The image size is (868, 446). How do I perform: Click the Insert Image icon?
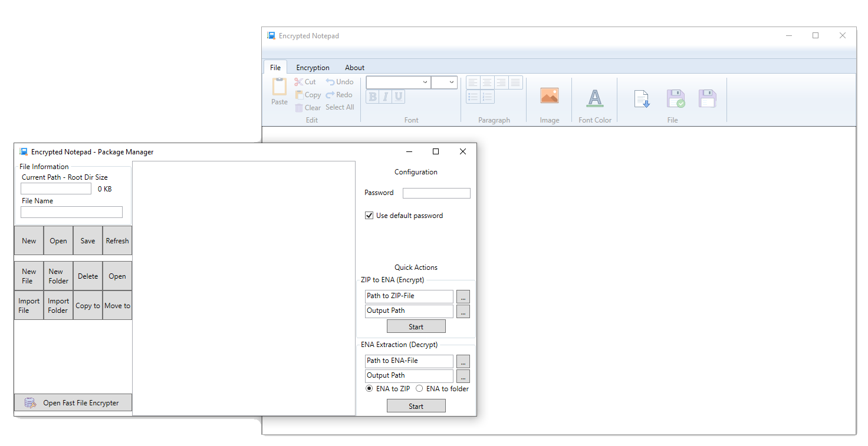(x=549, y=96)
